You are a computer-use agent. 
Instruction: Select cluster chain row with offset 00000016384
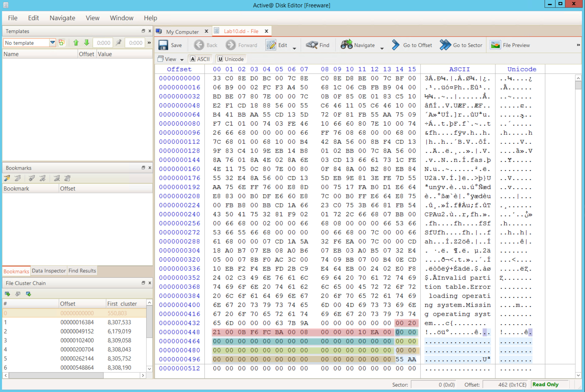coord(77,322)
